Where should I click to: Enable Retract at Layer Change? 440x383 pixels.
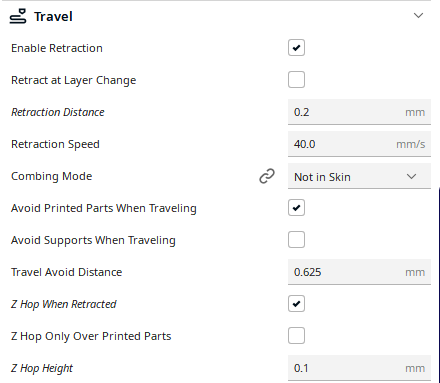point(296,80)
